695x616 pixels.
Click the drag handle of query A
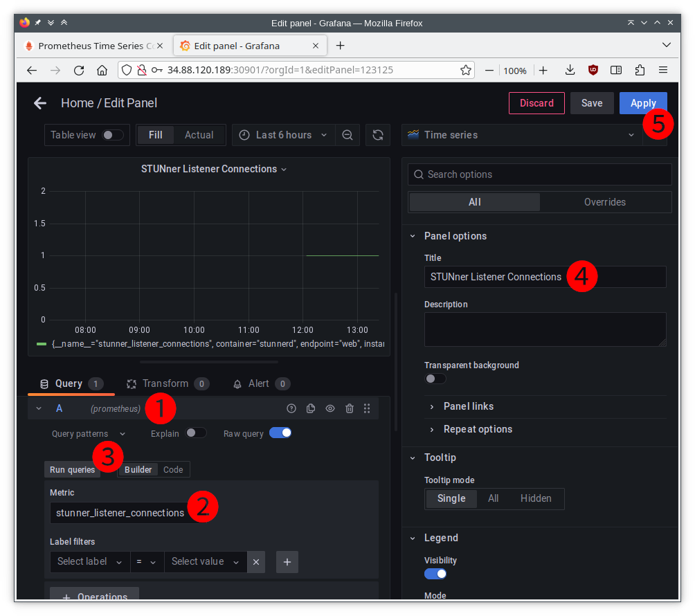pos(367,408)
